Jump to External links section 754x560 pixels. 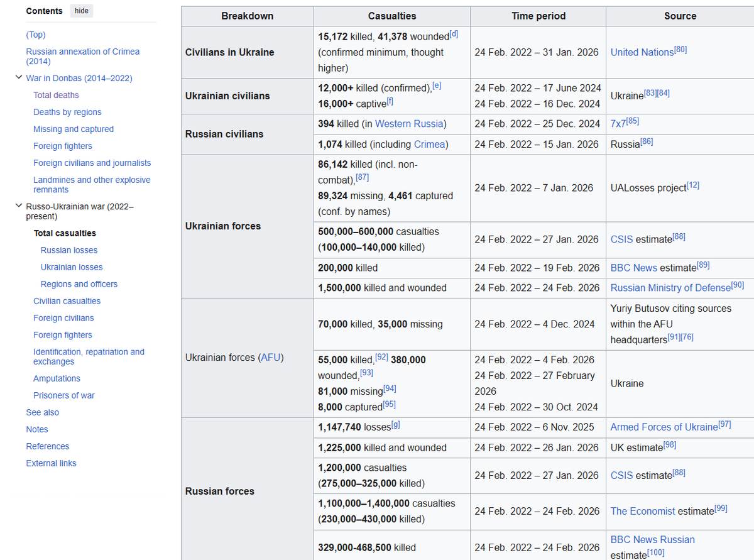tap(51, 463)
